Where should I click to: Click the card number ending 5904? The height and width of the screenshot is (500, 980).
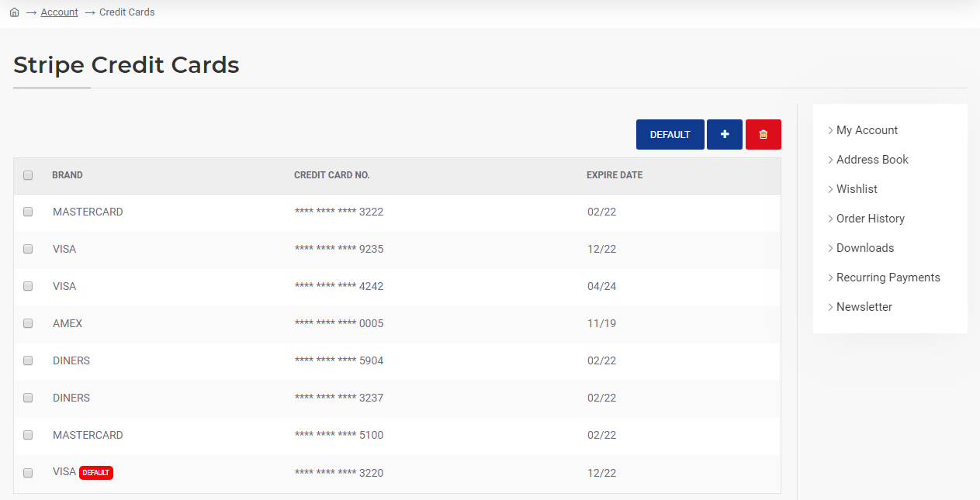pos(339,360)
